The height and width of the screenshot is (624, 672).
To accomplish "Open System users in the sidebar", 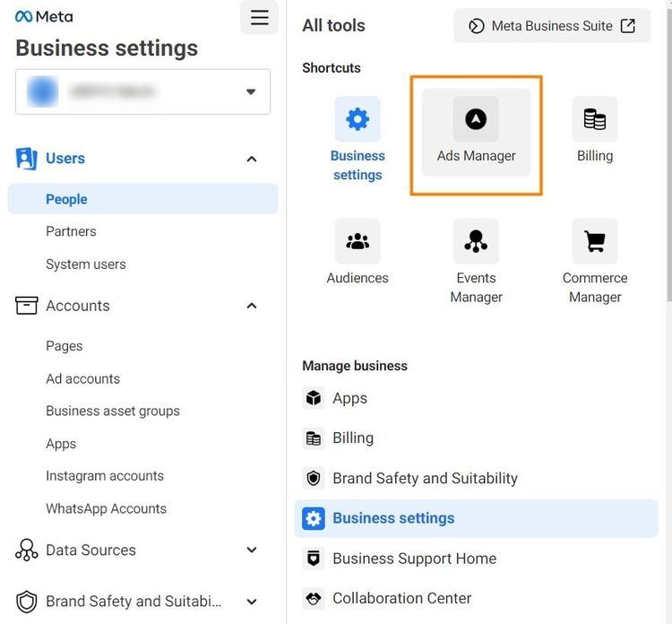I will pyautogui.click(x=86, y=264).
